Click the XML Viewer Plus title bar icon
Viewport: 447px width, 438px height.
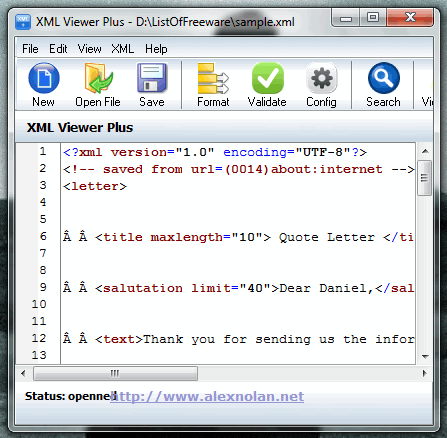click(23, 22)
